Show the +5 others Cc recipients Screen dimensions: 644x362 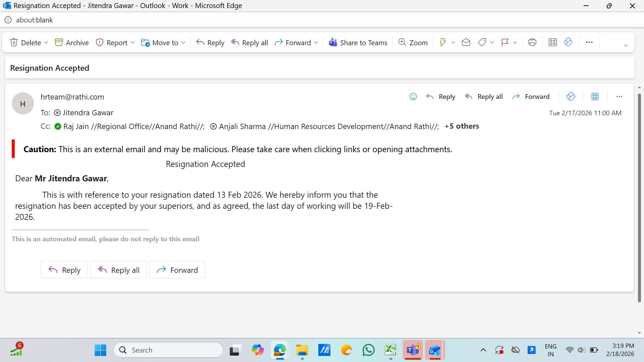pos(462,126)
